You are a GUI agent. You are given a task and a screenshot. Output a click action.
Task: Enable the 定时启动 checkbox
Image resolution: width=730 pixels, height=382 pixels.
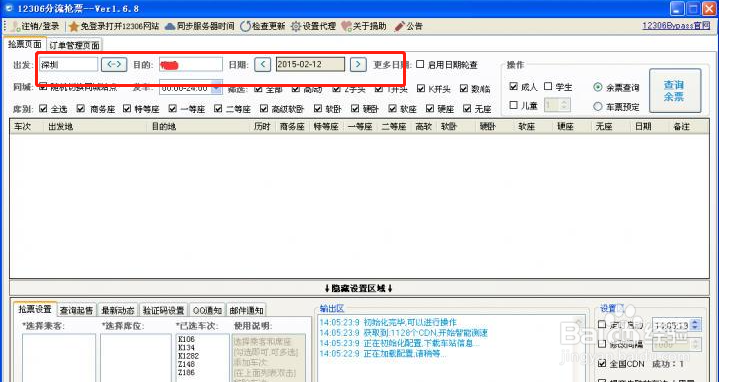point(602,324)
